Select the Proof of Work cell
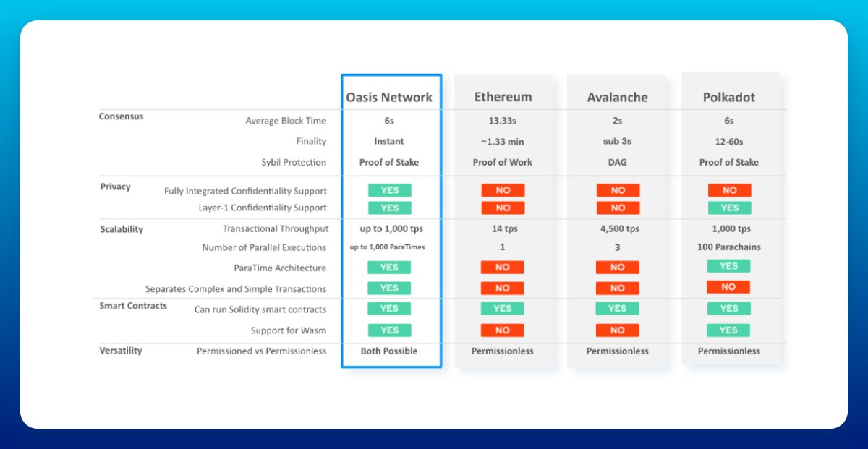The height and width of the screenshot is (449, 868). (503, 162)
